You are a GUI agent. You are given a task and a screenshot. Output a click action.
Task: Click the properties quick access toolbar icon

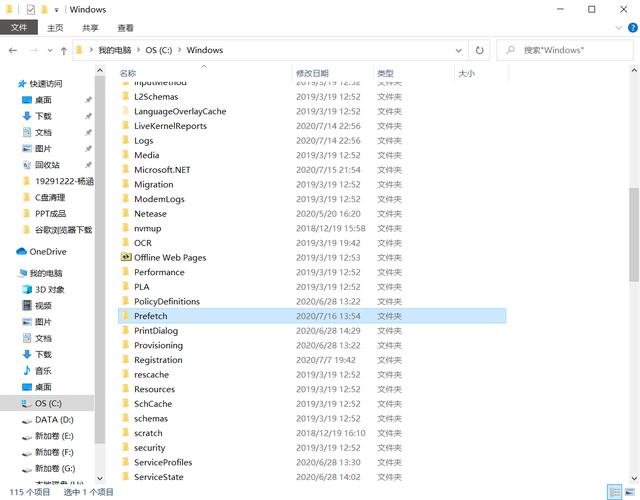coord(31,9)
